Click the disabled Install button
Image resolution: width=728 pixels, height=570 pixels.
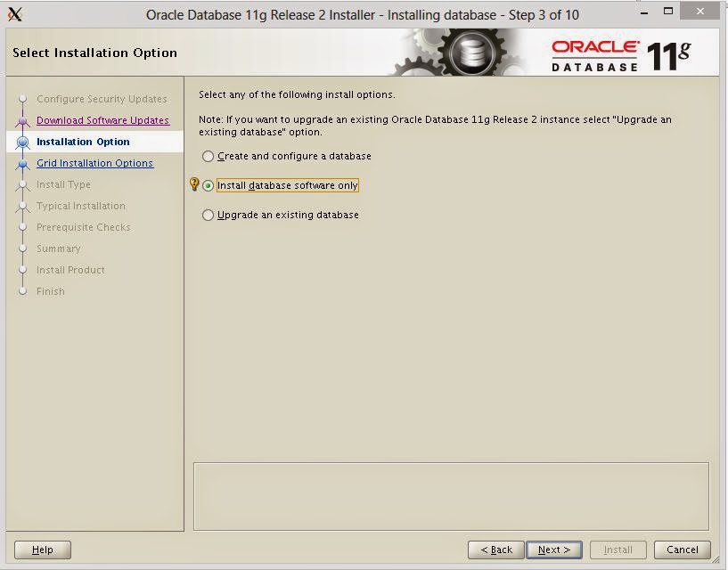(618, 550)
